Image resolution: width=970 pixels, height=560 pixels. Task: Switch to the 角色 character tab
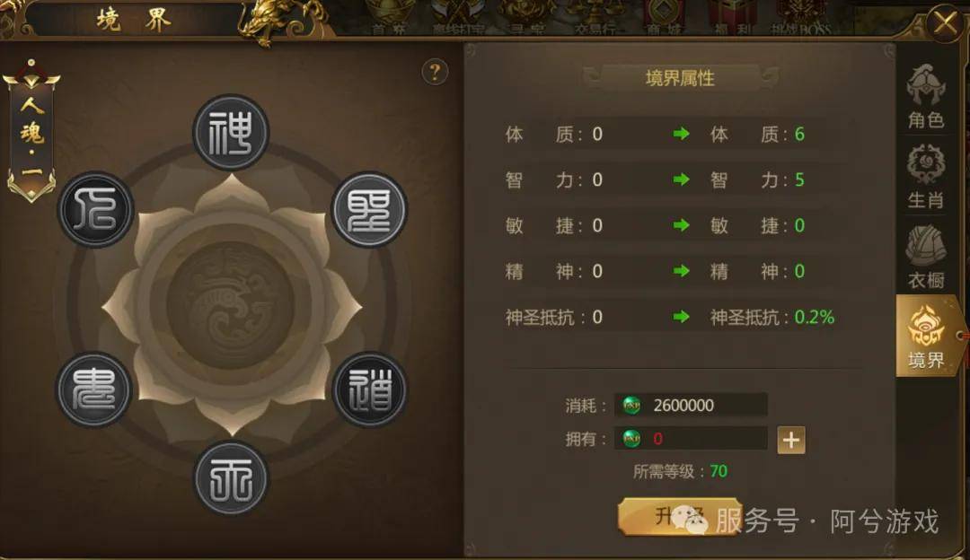(925, 97)
